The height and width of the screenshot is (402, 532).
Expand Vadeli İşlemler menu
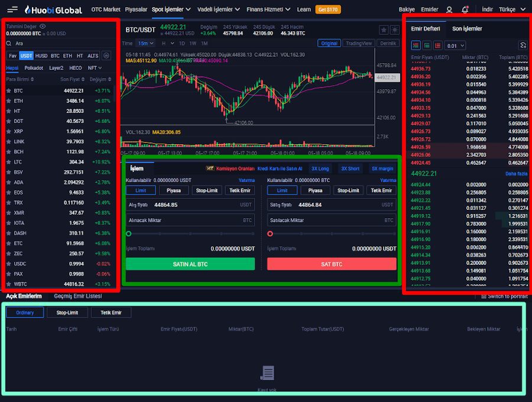pos(219,9)
